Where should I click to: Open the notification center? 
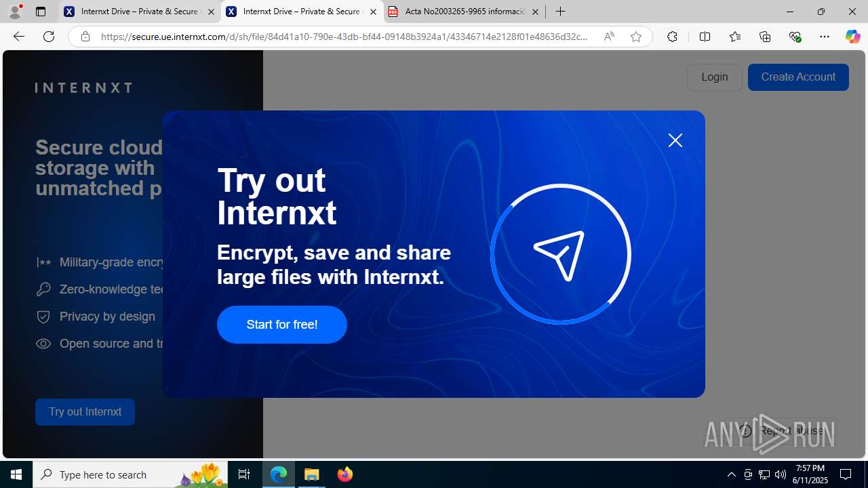pos(846,474)
